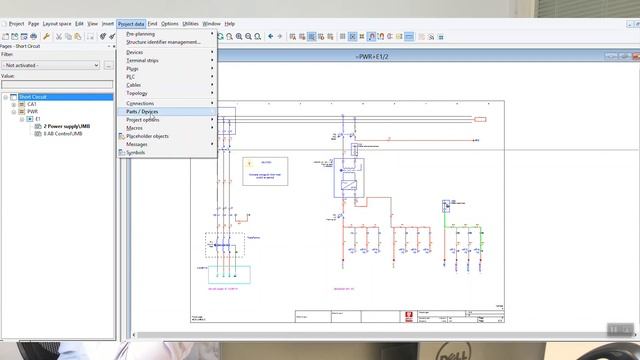Click the yellow wrench toolbar icon

[x=47, y=37]
